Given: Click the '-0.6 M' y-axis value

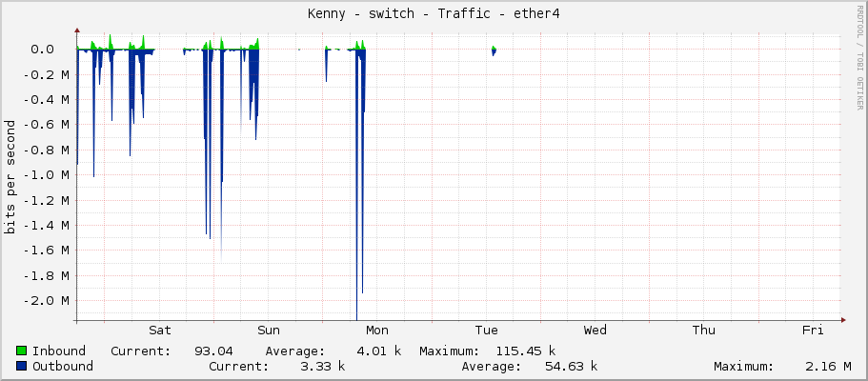Looking at the screenshot, I should [x=47, y=125].
